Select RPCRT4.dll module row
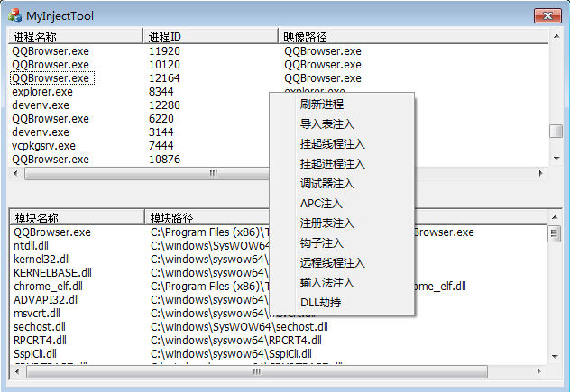This screenshot has height=392, width=570. 40,341
